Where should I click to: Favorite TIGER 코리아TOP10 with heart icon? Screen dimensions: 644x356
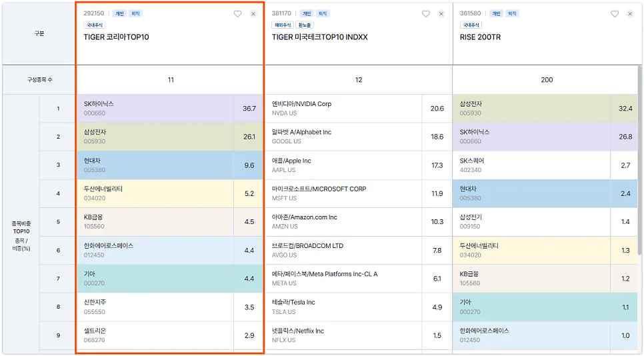[x=237, y=14]
